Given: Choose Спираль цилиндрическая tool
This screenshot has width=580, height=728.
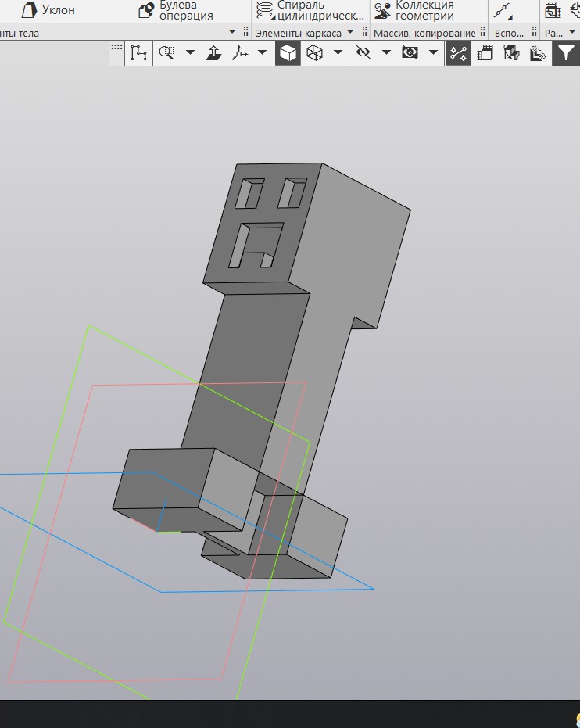Looking at the screenshot, I should click(310, 9).
